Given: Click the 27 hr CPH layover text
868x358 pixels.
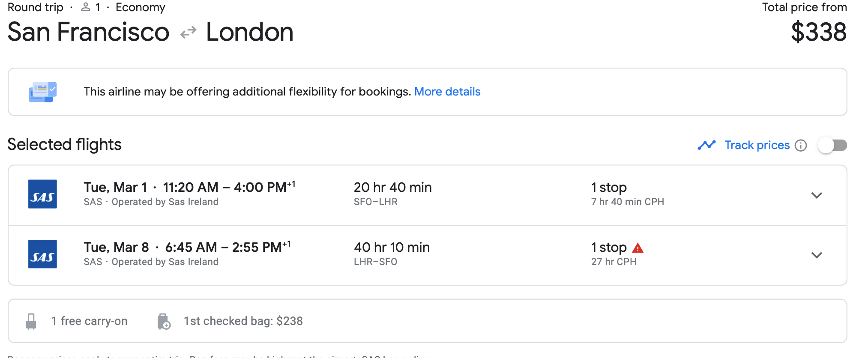Looking at the screenshot, I should click(x=614, y=262).
